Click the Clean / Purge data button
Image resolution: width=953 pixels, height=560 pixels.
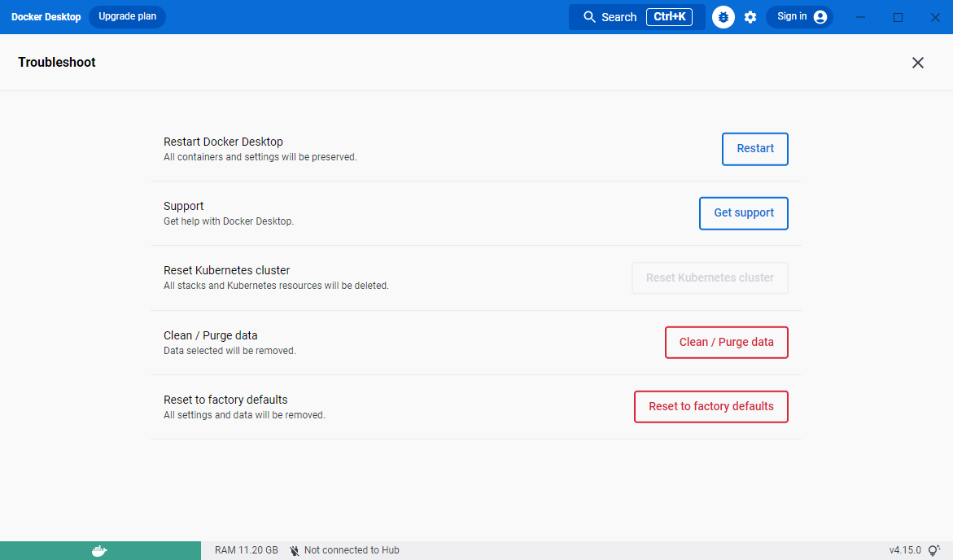coord(726,342)
